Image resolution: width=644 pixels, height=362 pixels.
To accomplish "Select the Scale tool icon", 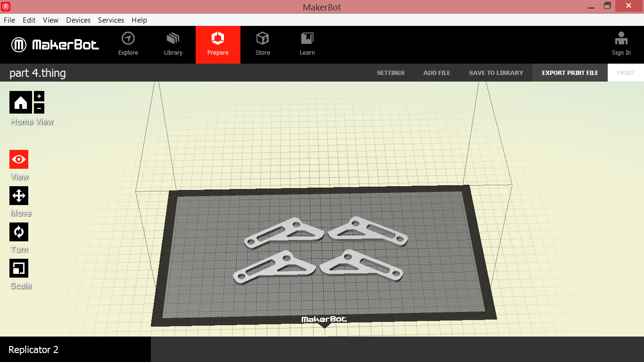I will 19,268.
